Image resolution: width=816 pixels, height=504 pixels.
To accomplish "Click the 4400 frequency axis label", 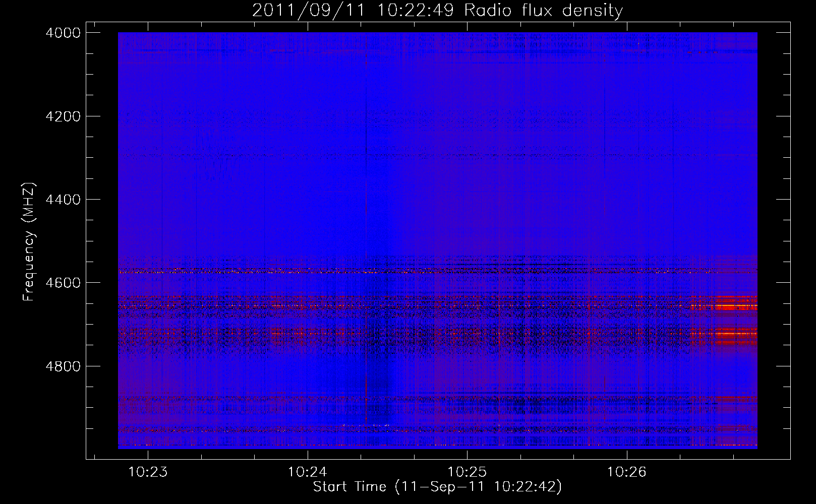I will coord(64,200).
